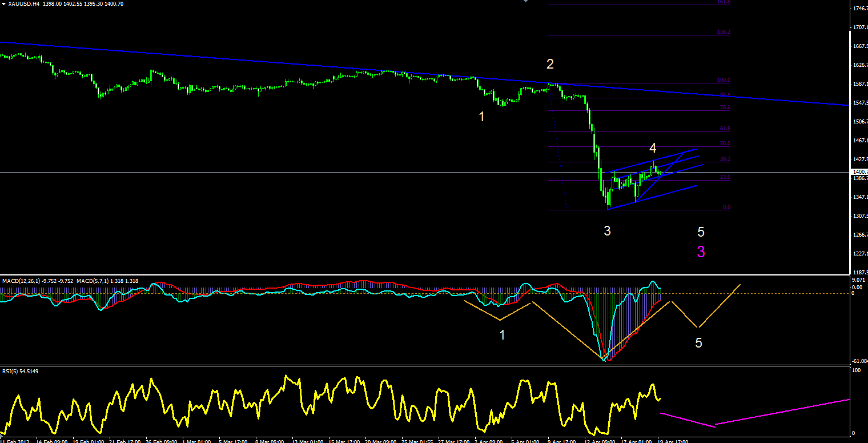Click the 161.8 Fibonacci level label
The image size is (868, 443).
(x=724, y=2)
